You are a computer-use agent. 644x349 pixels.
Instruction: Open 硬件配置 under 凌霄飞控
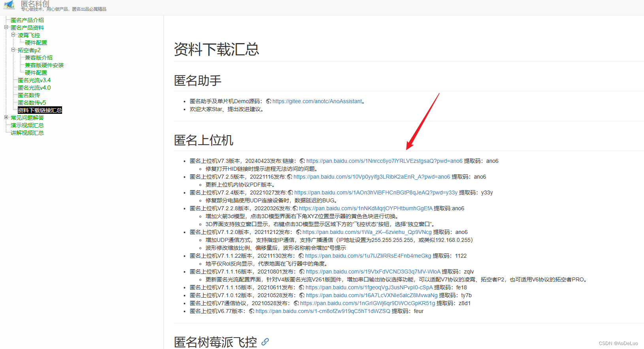(36, 43)
